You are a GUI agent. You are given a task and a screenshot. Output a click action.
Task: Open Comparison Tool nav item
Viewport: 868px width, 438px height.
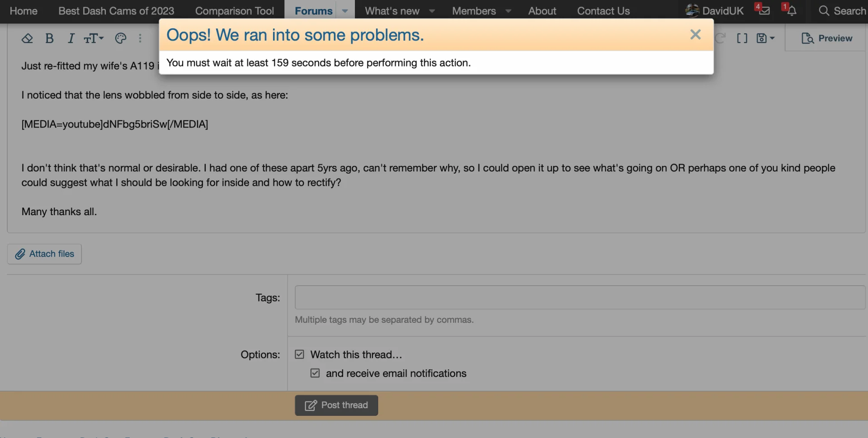(x=235, y=11)
